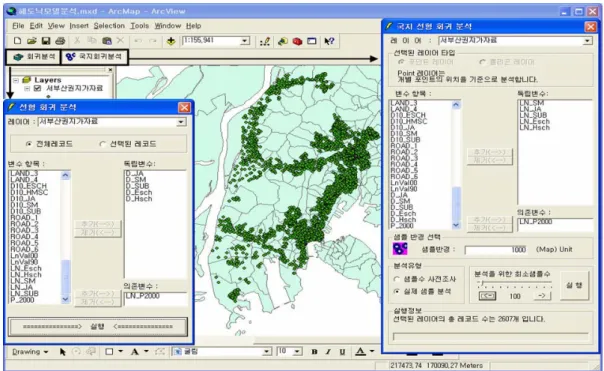The width and height of the screenshot is (604, 371).
Task: Open the Edit menu
Action: (36, 26)
